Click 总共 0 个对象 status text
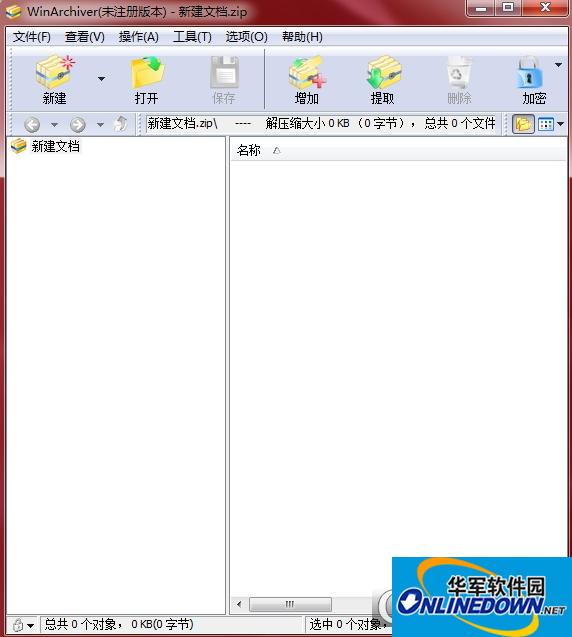Screen dimensions: 572x637 pos(81,624)
